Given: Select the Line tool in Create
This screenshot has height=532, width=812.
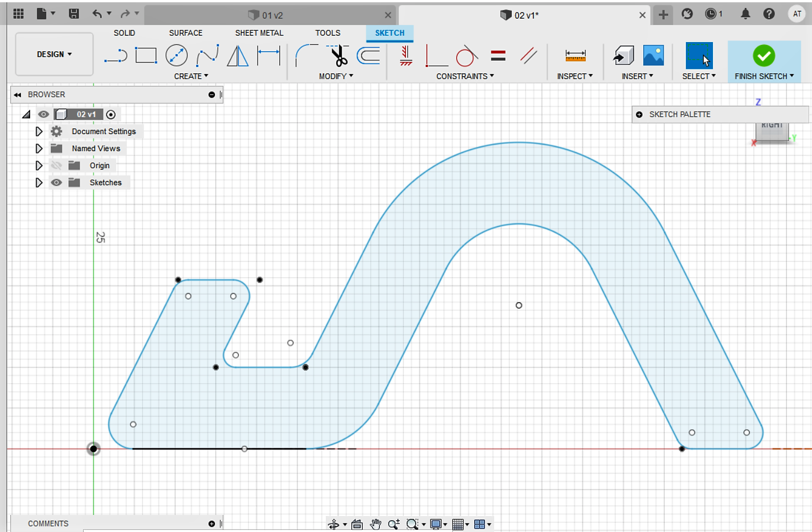Looking at the screenshot, I should (x=115, y=56).
